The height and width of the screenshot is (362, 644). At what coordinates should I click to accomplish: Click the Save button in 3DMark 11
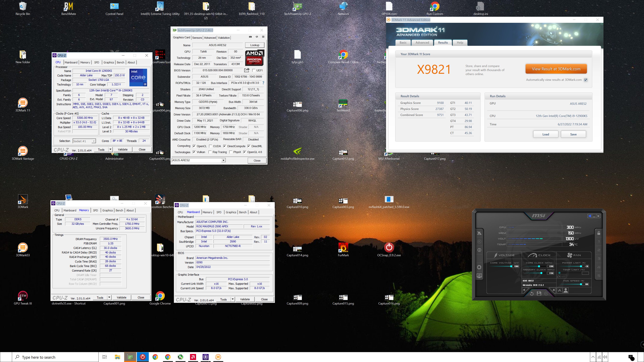pyautogui.click(x=574, y=134)
